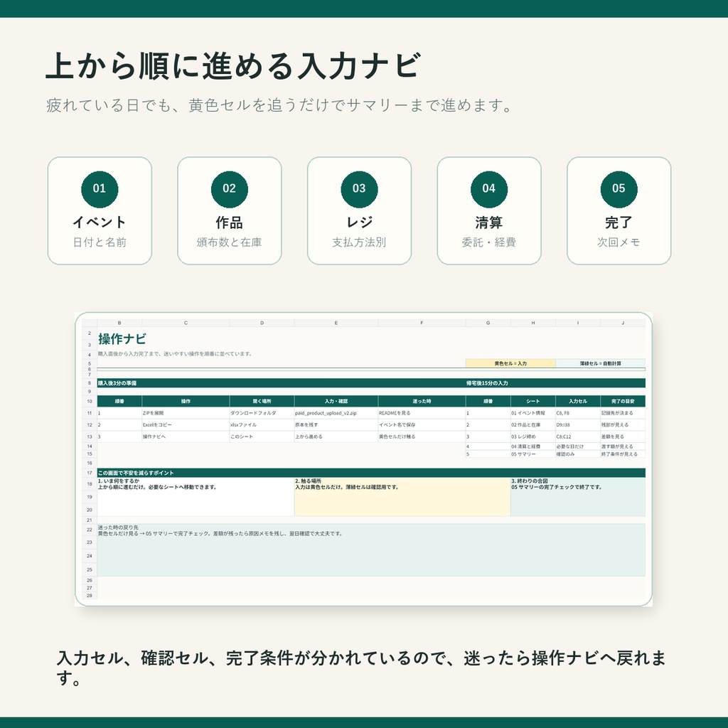The width and height of the screenshot is (728, 728).
Task: Click the 03 レジ step card
Action: pos(359,210)
